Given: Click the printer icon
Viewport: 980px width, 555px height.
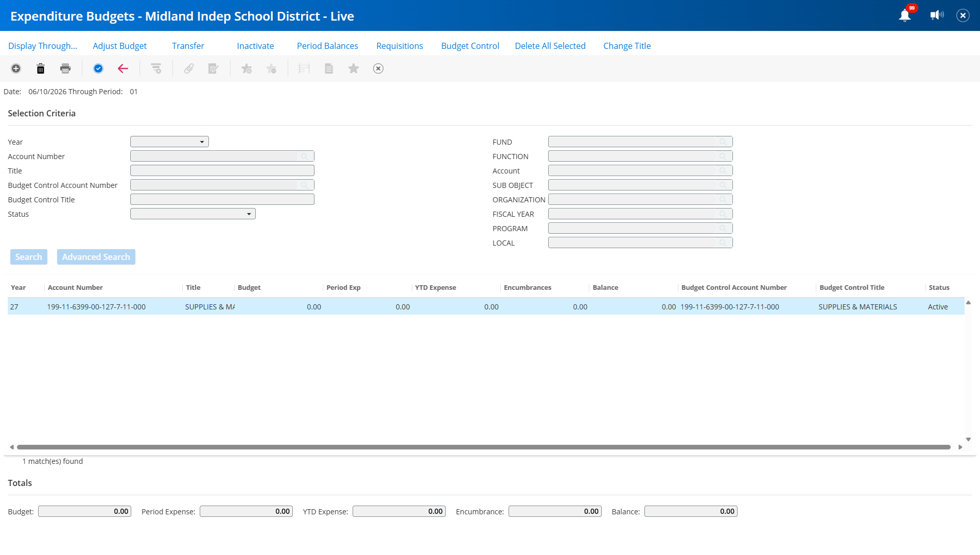Looking at the screenshot, I should pos(65,68).
